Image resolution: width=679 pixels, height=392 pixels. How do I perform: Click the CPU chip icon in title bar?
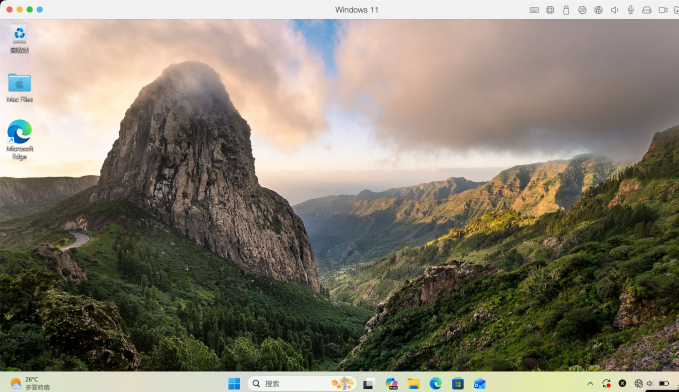550,10
